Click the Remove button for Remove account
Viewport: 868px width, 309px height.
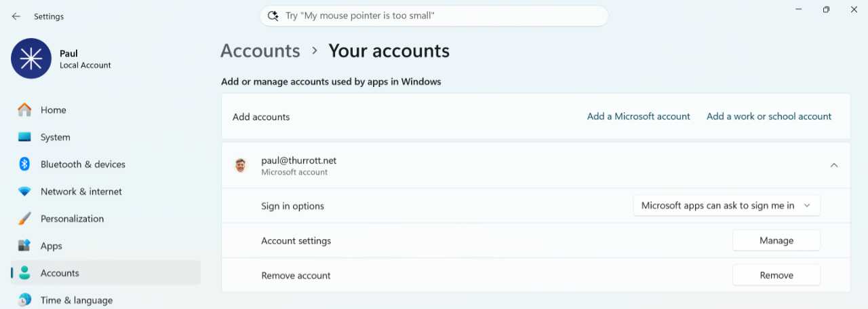pos(776,275)
